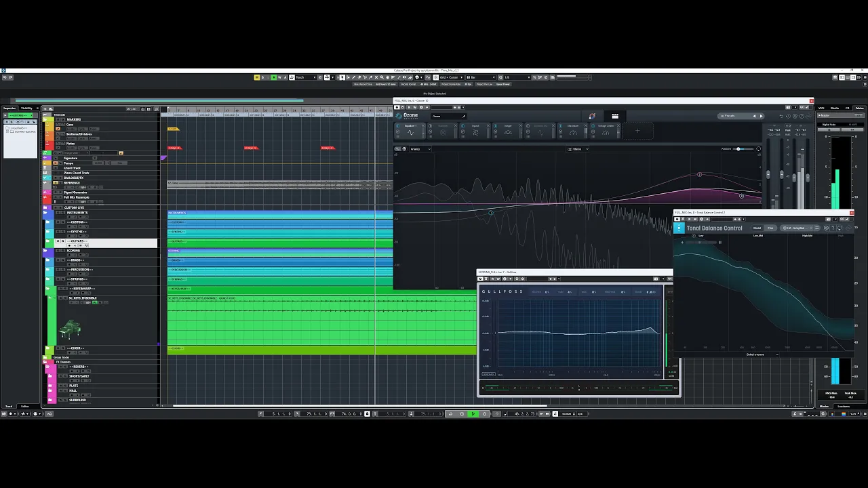Select the Imager module in Ozone
The height and width of the screenshot is (488, 868).
tap(508, 130)
